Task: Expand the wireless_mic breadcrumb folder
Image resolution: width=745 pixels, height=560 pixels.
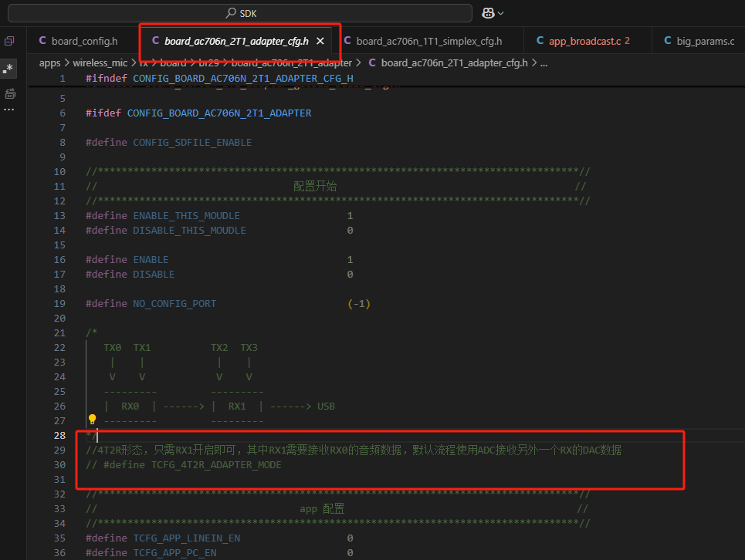Action: click(100, 62)
